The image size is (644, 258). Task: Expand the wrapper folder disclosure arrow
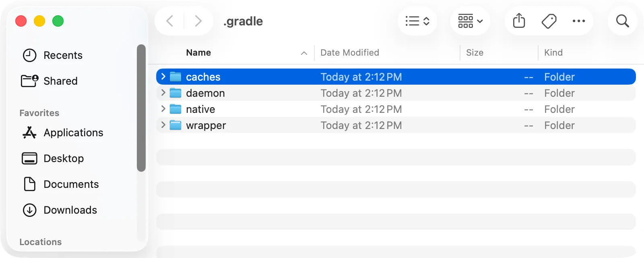[163, 125]
